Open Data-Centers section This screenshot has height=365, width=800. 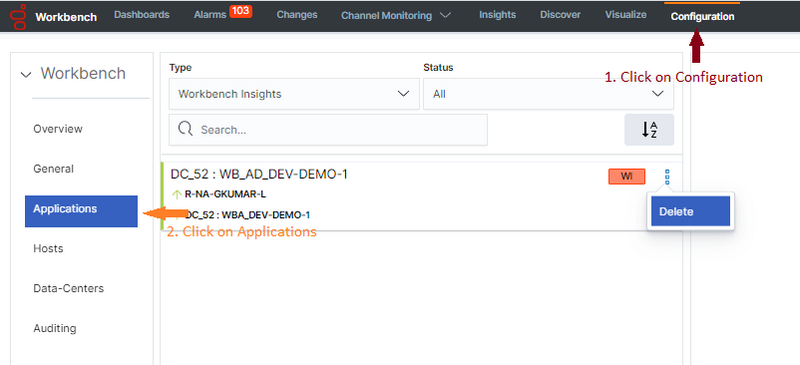pyautogui.click(x=68, y=288)
